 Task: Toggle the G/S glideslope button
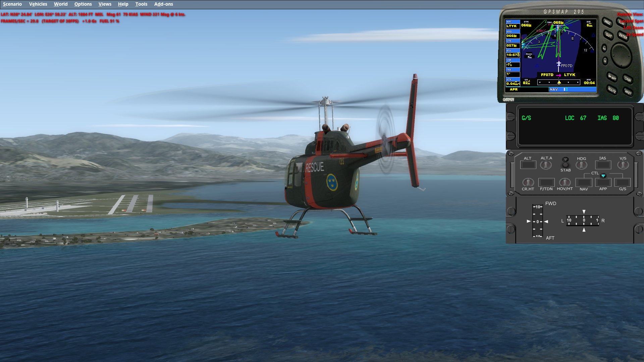[623, 182]
